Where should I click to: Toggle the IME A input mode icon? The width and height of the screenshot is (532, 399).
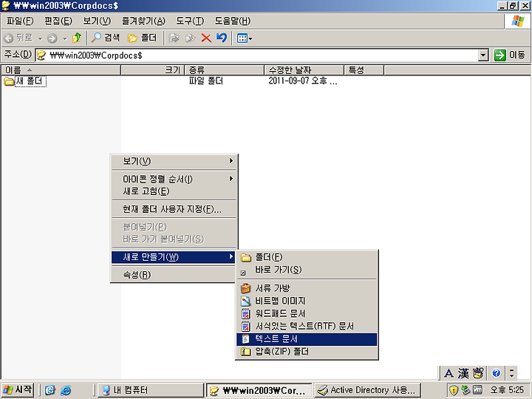coord(449,374)
